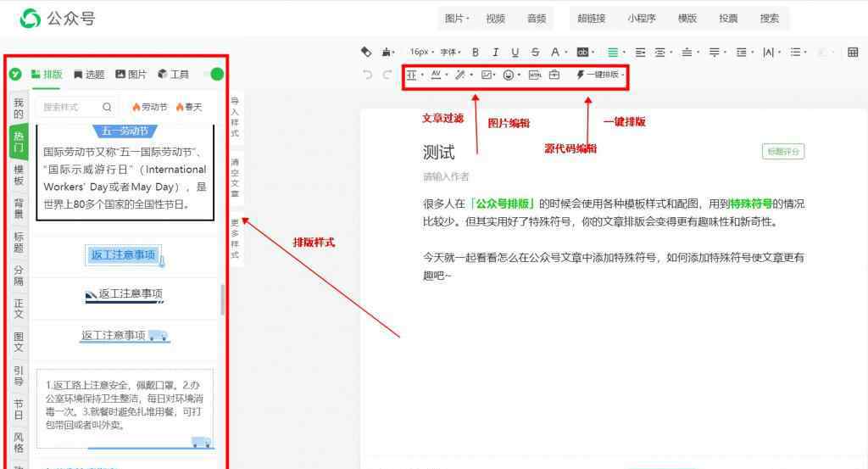This screenshot has height=469, width=868.
Task: Open the HTML source code editor
Action: click(534, 75)
